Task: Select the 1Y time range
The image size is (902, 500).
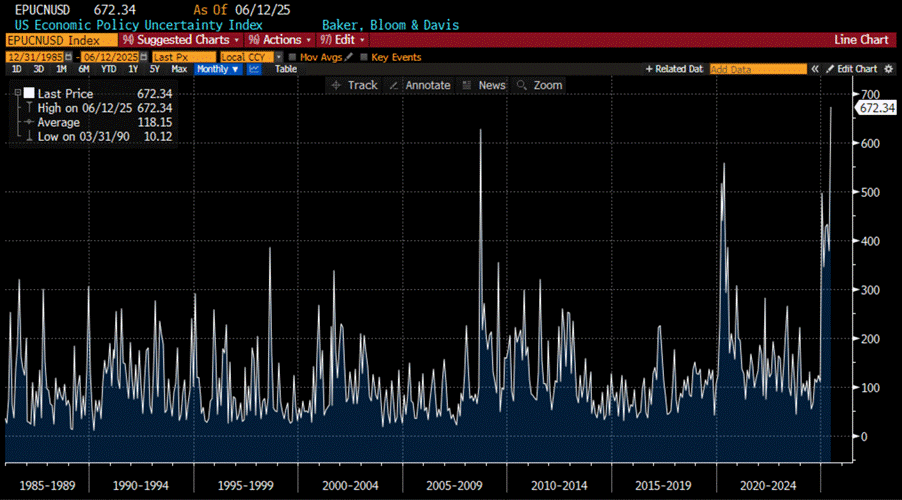Action: click(x=133, y=69)
